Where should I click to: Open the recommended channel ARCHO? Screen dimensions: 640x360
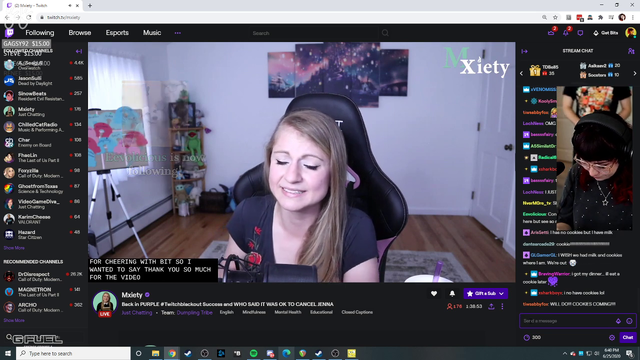(x=44, y=307)
